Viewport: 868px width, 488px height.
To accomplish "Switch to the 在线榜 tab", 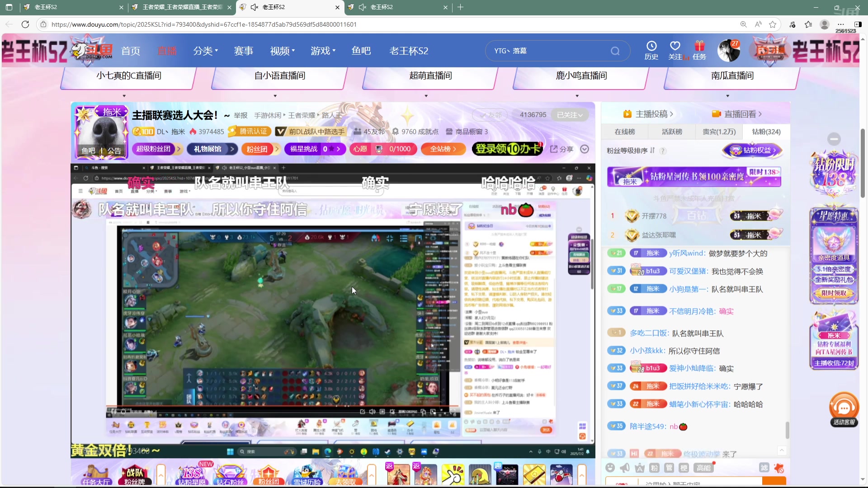I will [x=625, y=131].
